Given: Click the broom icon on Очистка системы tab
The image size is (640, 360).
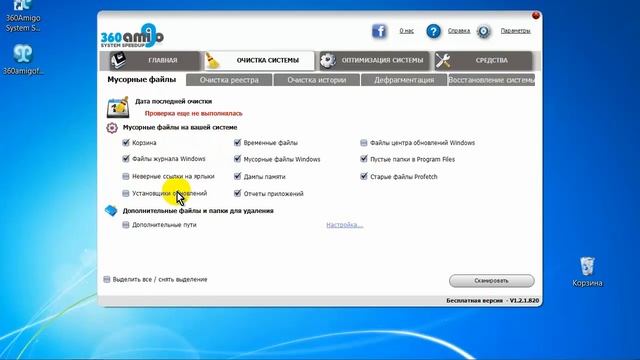Looking at the screenshot, I should tap(212, 60).
